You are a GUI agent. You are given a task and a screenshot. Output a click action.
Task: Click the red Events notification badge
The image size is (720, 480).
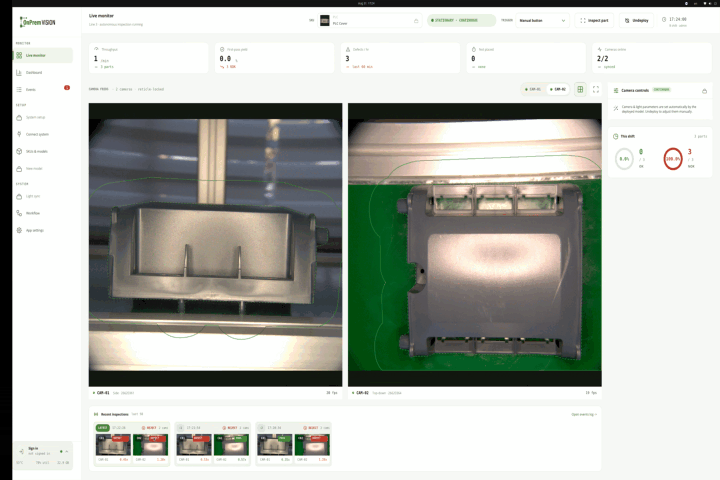67,88
